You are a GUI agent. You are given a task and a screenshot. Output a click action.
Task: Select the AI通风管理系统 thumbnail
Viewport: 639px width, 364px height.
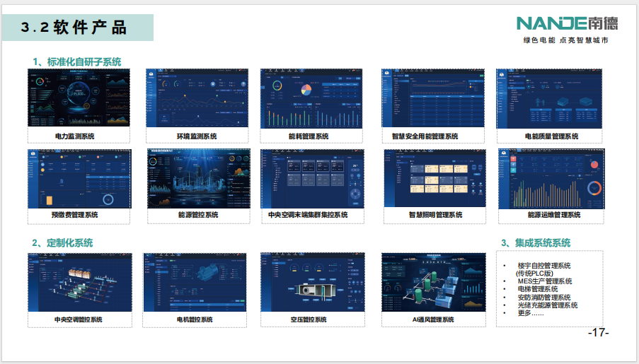pyautogui.click(x=432, y=282)
